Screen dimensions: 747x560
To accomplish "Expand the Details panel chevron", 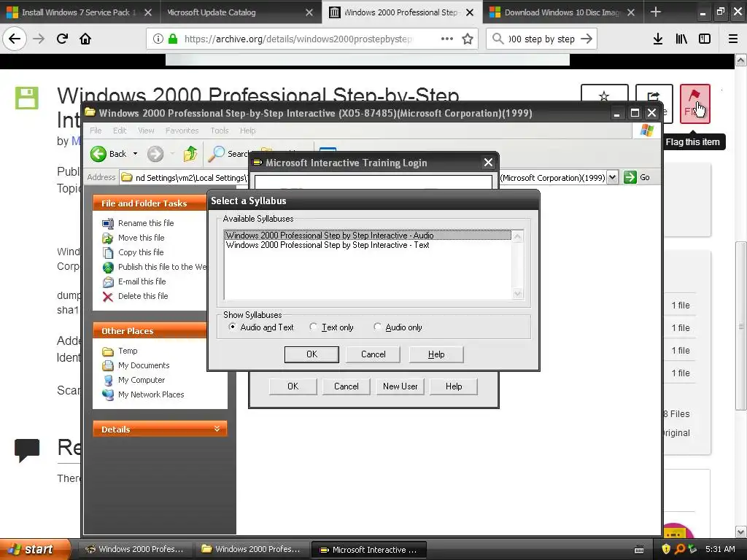I will [x=217, y=429].
